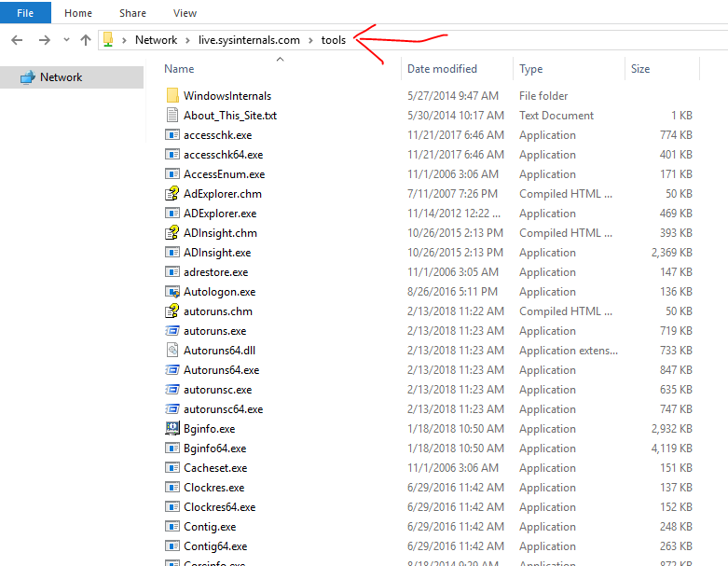Go up one level with up arrow
The width and height of the screenshot is (728, 566).
coord(86,40)
